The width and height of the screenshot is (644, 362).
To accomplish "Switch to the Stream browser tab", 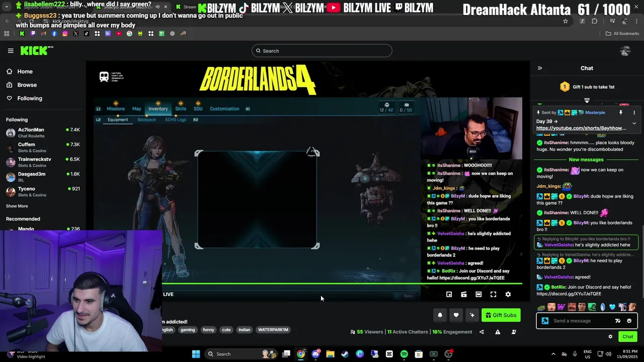I will click(190, 7).
